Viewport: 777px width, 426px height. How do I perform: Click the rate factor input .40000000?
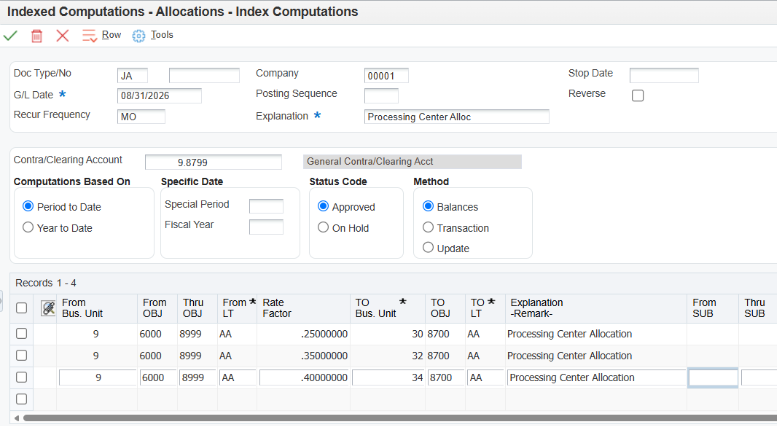coord(304,377)
